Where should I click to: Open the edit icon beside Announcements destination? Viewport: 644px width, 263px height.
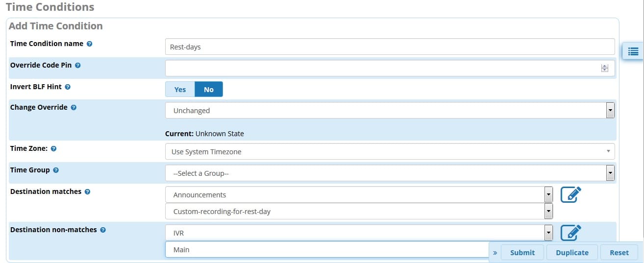(571, 194)
